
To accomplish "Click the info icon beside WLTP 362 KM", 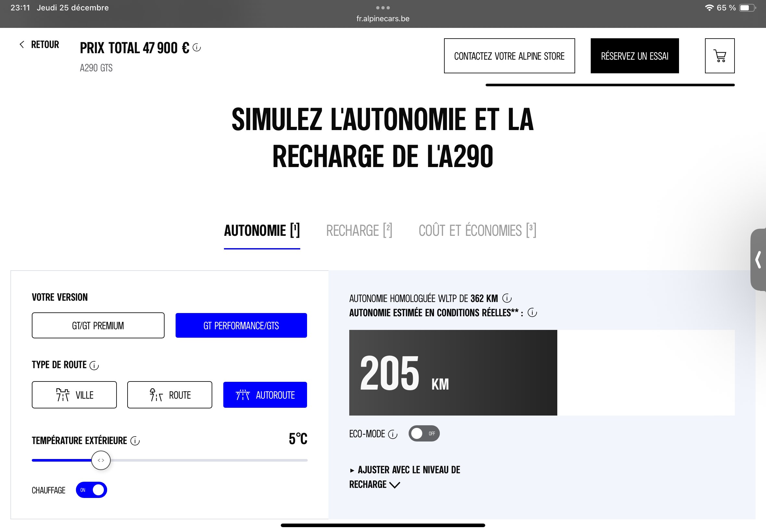I will tap(507, 298).
